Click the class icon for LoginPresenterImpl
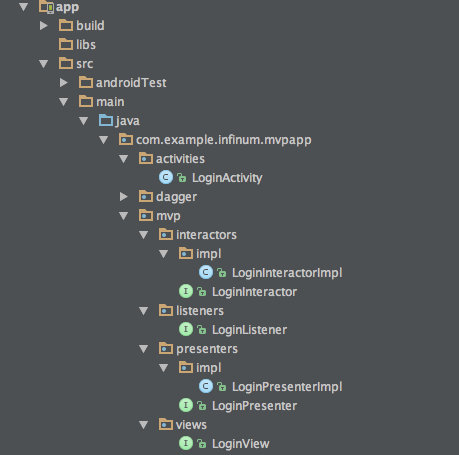459x455 pixels. click(x=206, y=386)
